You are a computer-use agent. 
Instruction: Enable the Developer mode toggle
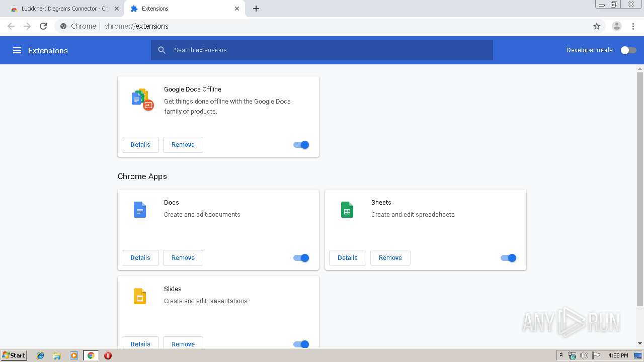(628, 50)
